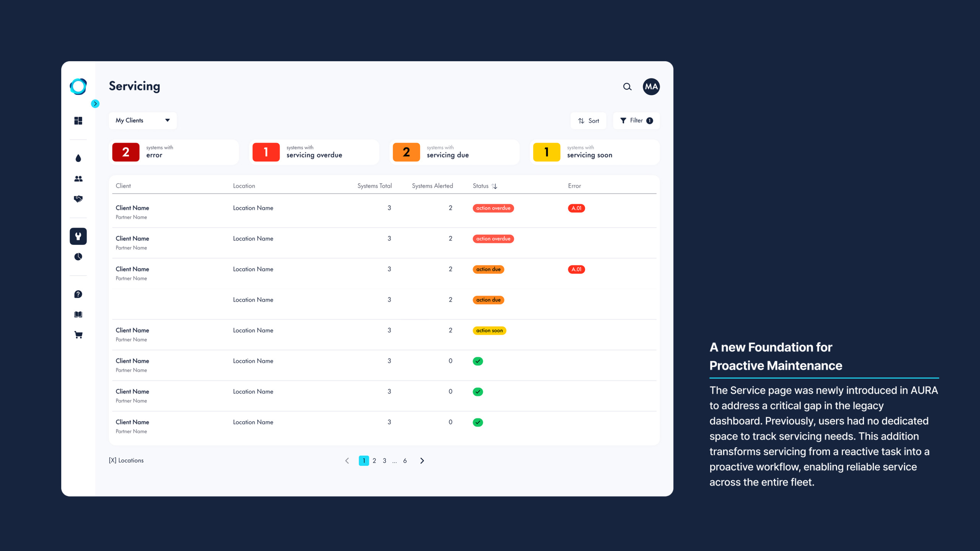Click the search magnifier icon
Viewport: 980px width, 551px height.
(627, 87)
